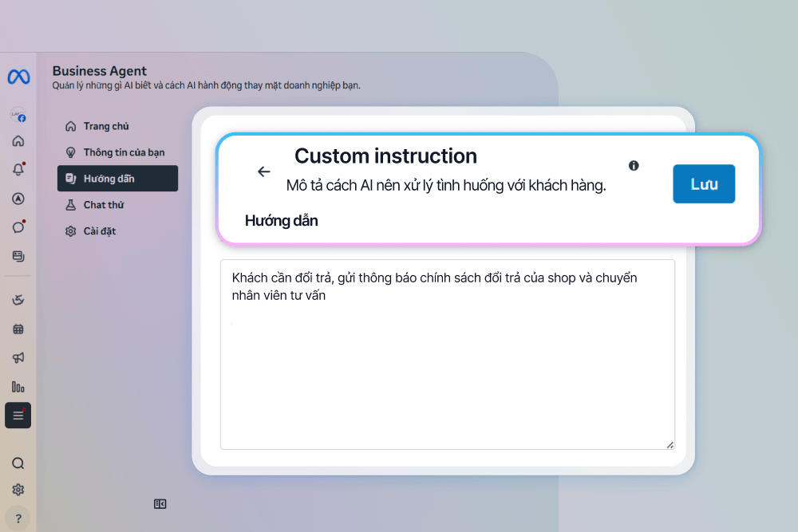Open the planner calendar icon

click(18, 329)
